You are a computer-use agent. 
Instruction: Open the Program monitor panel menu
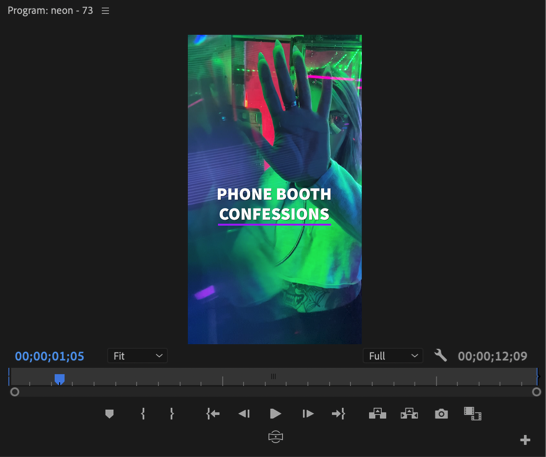pos(105,11)
